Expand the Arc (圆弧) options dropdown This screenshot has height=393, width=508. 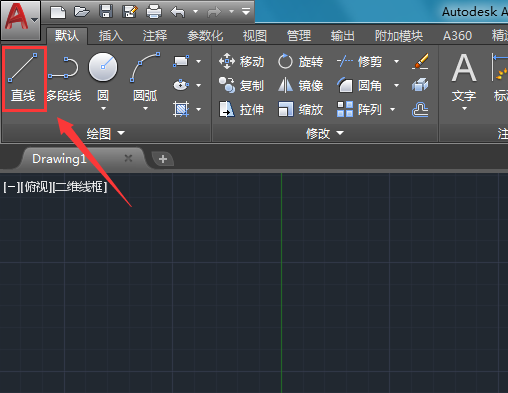(145, 109)
